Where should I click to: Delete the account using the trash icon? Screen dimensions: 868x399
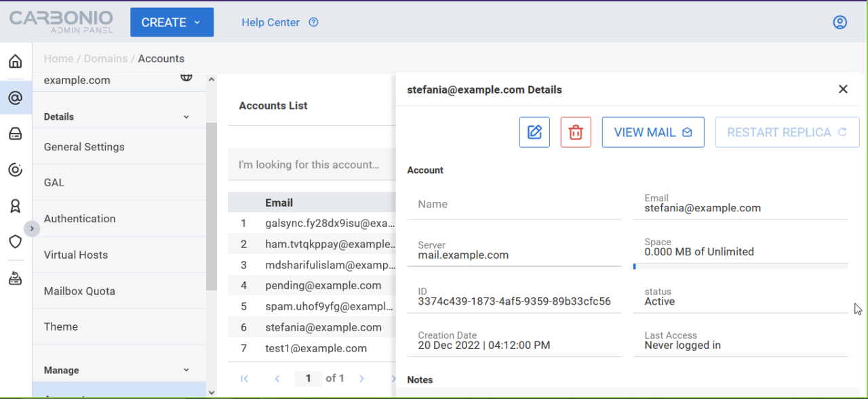click(575, 131)
